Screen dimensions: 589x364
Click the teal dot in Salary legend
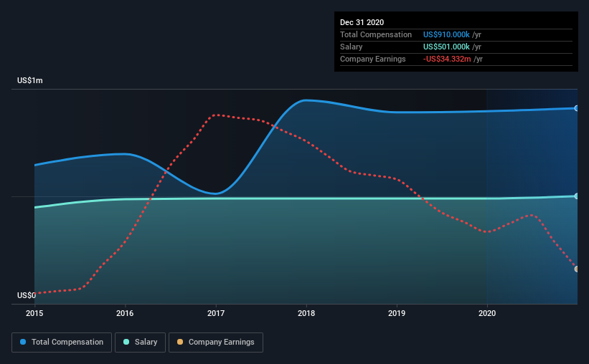click(x=126, y=342)
